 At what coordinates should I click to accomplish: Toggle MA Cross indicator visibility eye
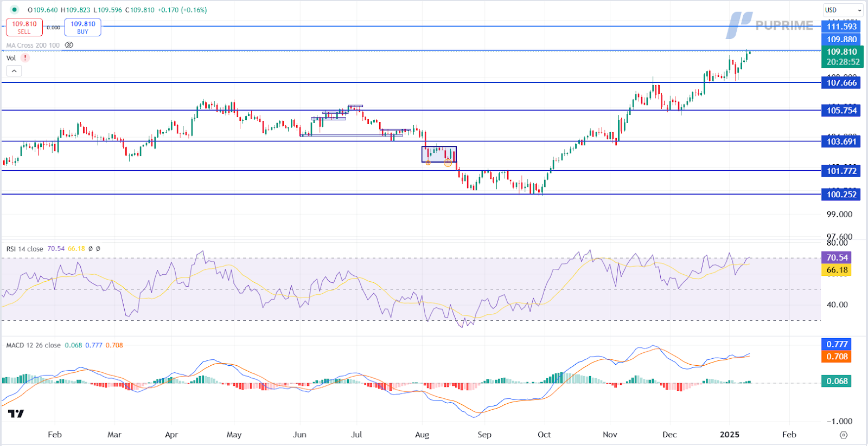pos(69,45)
